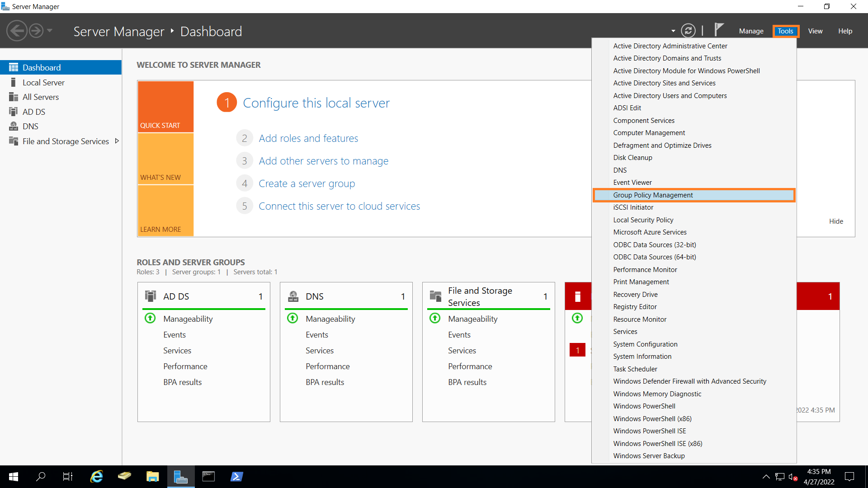Expand File and Storage Services arrow
Screen dimensions: 868x488
coord(117,141)
